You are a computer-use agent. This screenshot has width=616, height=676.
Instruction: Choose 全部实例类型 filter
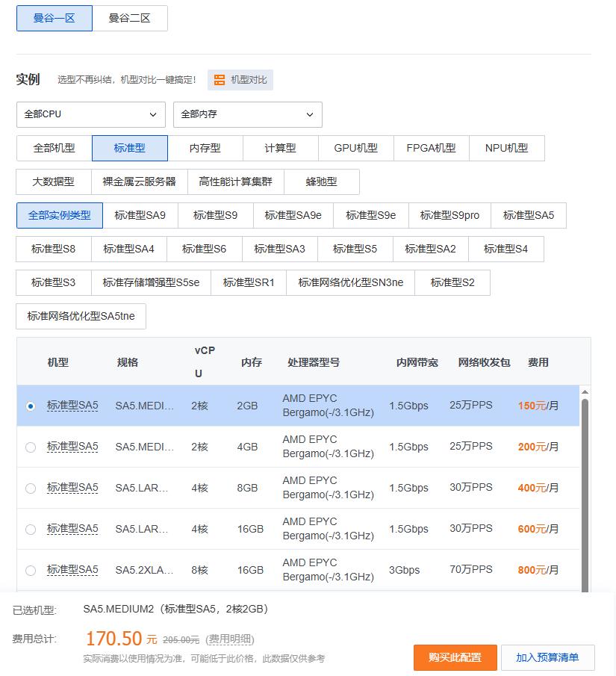click(x=60, y=215)
